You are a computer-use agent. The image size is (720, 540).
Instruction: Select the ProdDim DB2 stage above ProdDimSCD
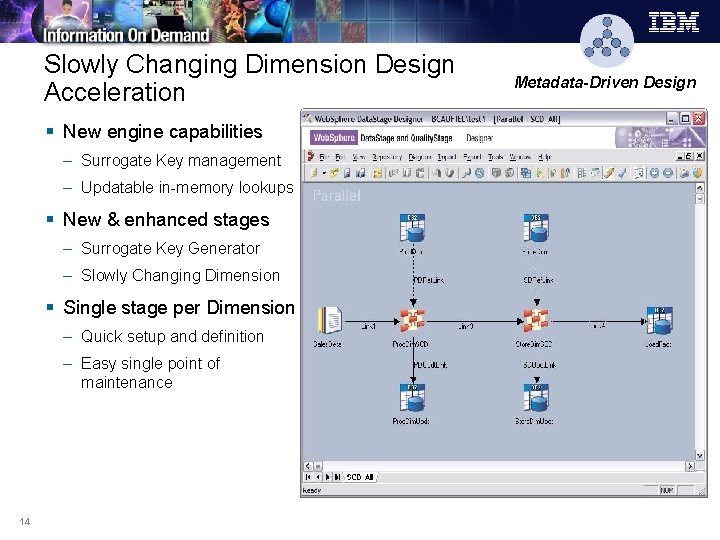(412, 228)
